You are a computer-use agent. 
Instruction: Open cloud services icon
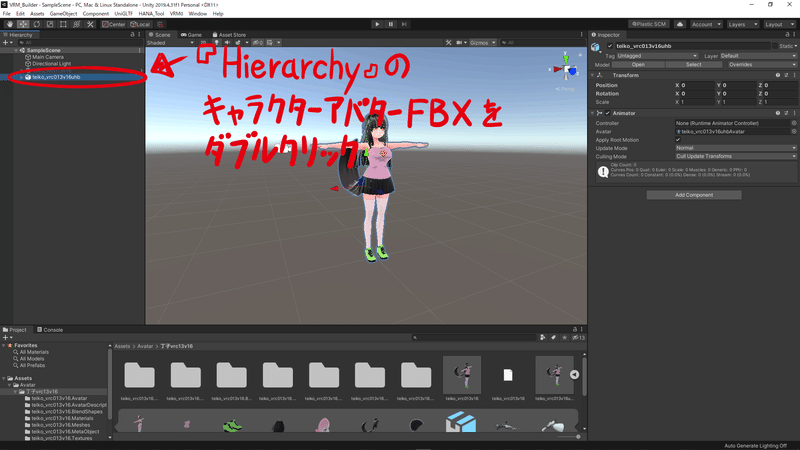click(680, 24)
